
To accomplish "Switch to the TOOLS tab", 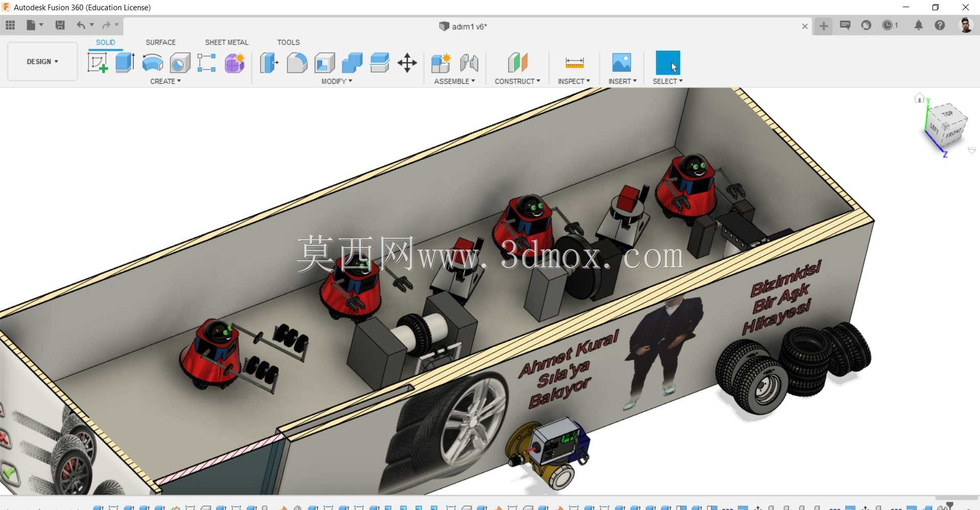I will coord(288,42).
